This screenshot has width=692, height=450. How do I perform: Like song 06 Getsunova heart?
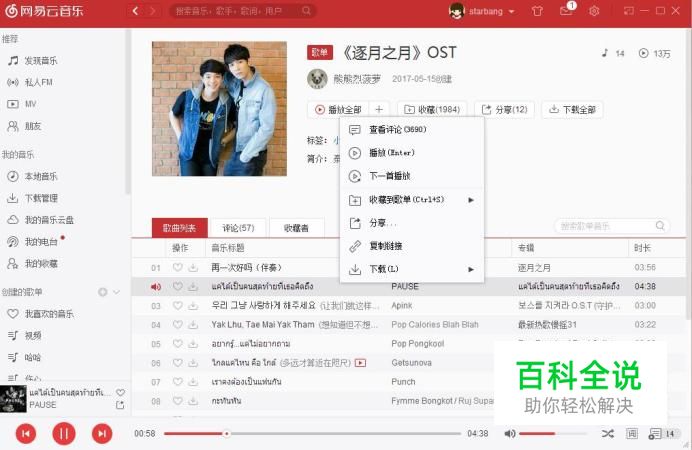(x=177, y=363)
